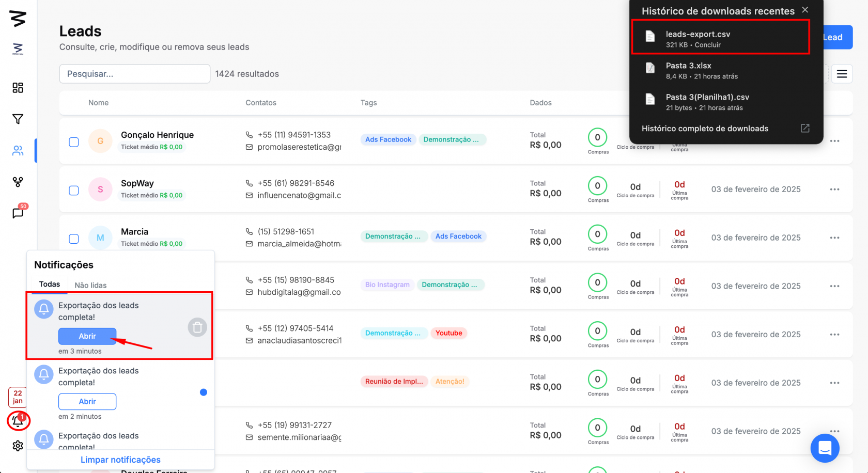Click phone icon beside +55 (11) 94591-1353
The height and width of the screenshot is (473, 868).
tap(249, 135)
